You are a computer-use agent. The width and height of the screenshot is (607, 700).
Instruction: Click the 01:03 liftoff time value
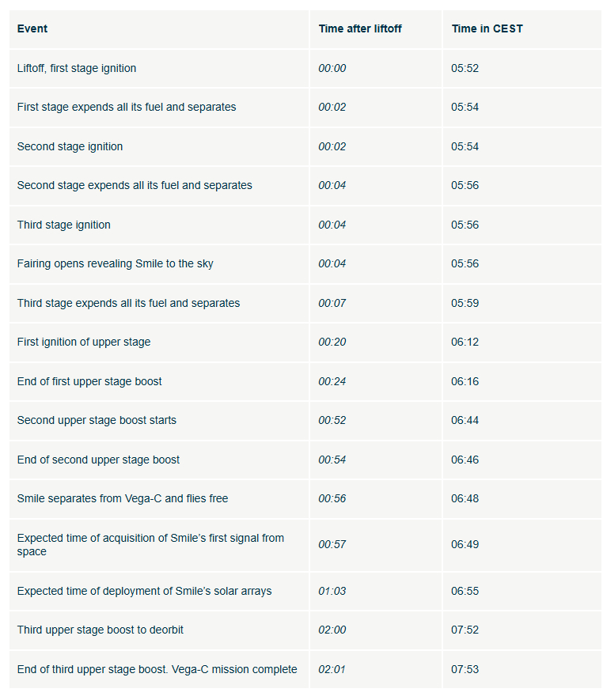coord(332,591)
